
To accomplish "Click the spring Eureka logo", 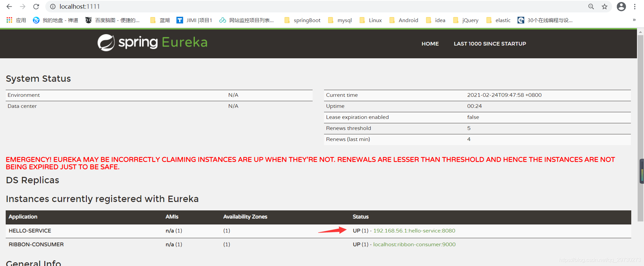I will (152, 43).
